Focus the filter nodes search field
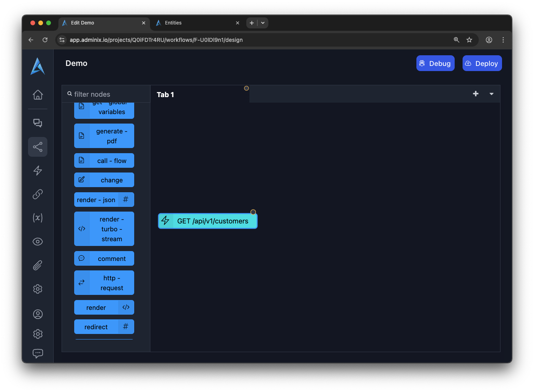534x392 pixels. pos(107,94)
